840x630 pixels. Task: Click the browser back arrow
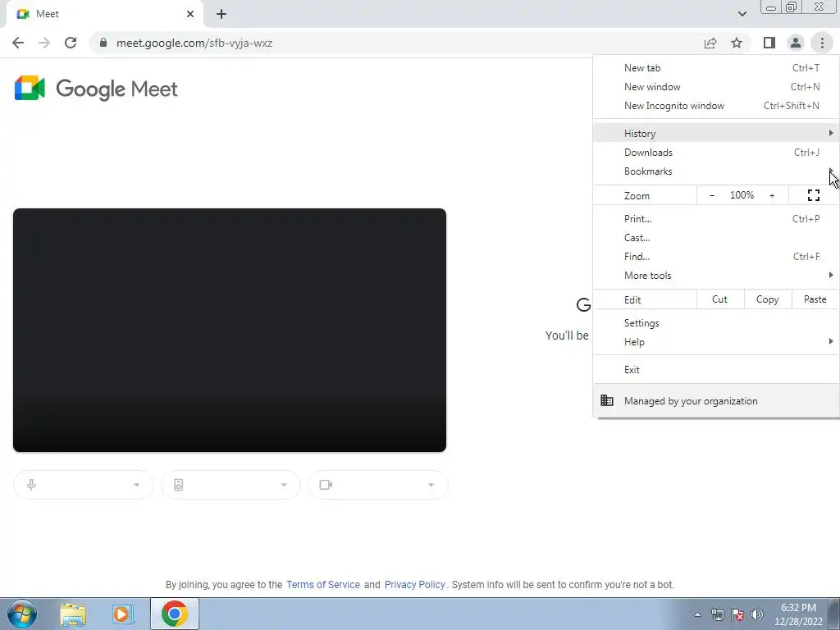18,43
